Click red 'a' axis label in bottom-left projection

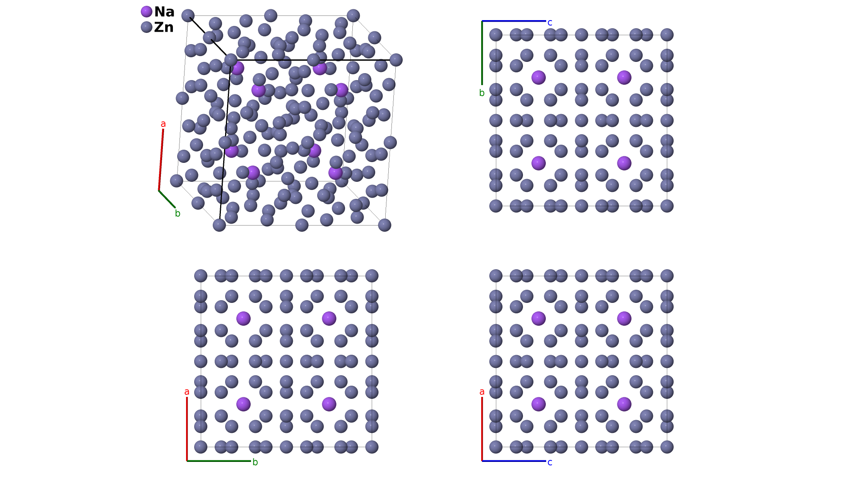(187, 392)
